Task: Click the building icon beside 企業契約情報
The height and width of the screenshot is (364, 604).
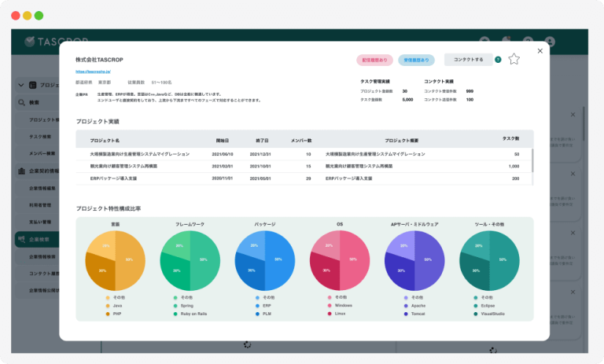Action: tap(21, 171)
